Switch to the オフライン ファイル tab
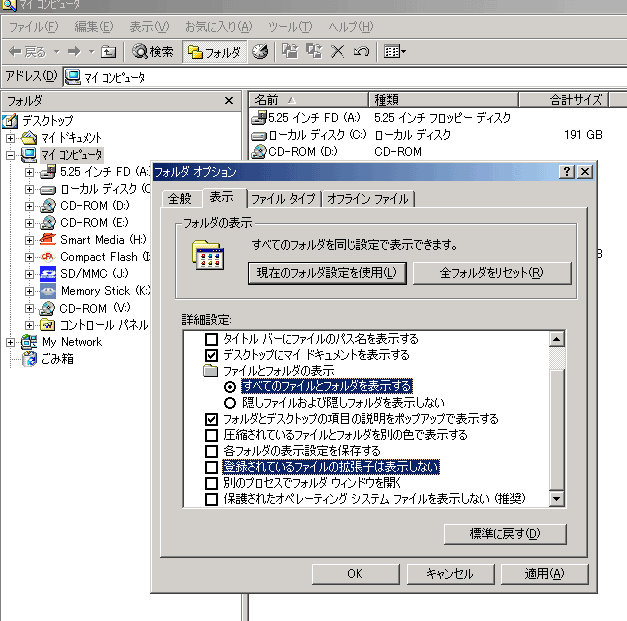 coord(368,199)
